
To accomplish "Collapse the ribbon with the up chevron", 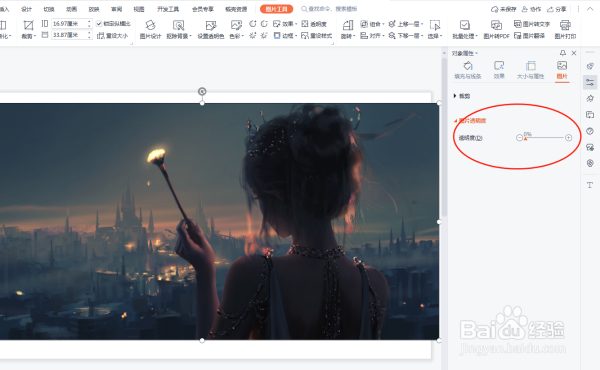I will 590,9.
